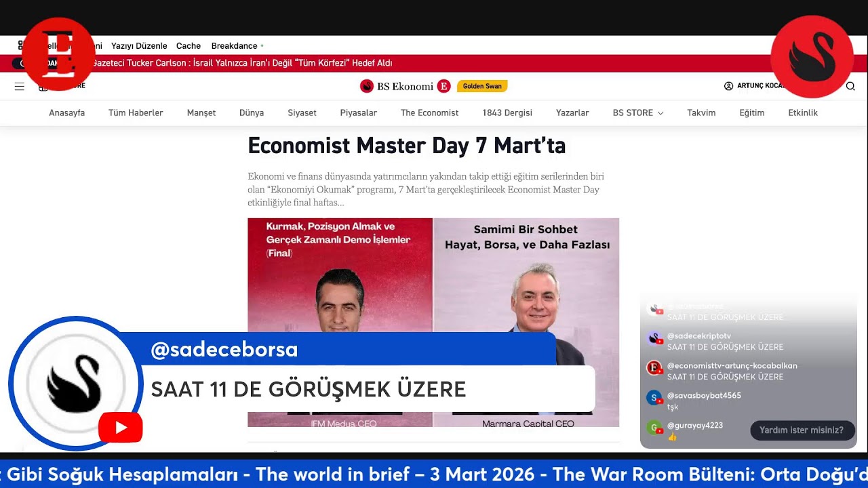Click the Samimi Bir Sohbet speaker card image
This screenshot has height=488, width=868.
pos(526,323)
